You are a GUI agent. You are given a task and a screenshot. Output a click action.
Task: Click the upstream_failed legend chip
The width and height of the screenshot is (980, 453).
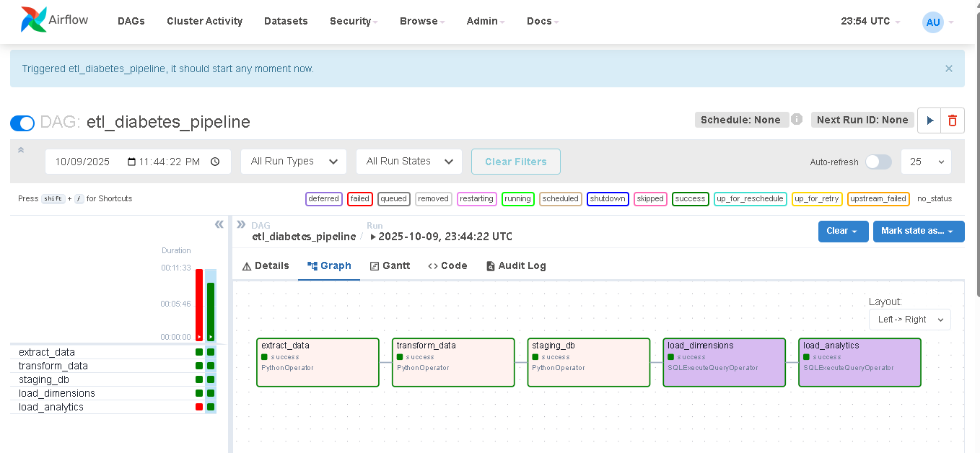(878, 198)
